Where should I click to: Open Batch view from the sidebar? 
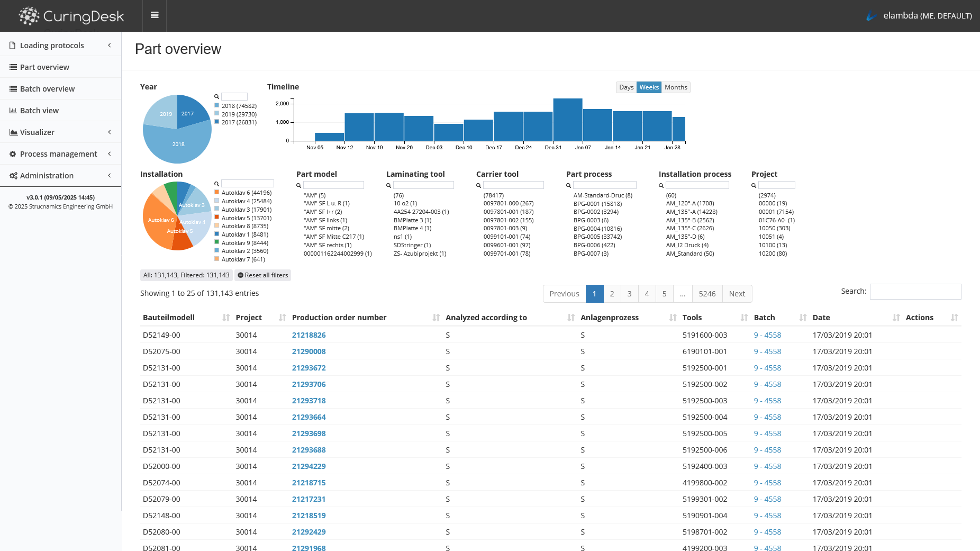point(39,111)
